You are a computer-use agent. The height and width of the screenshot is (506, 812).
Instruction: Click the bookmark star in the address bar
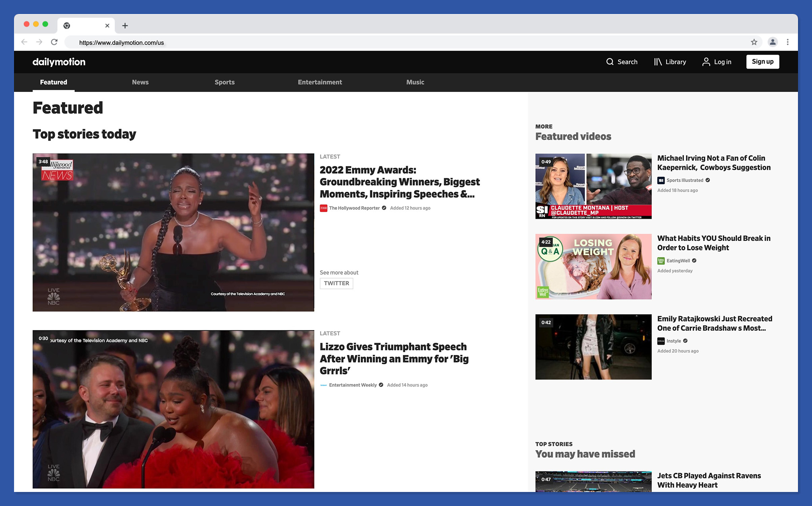[x=755, y=42]
